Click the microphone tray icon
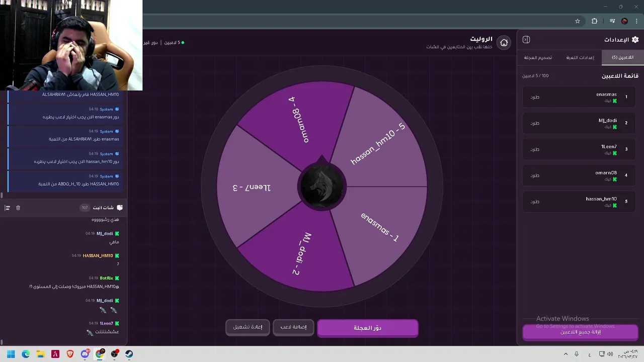 point(577,354)
